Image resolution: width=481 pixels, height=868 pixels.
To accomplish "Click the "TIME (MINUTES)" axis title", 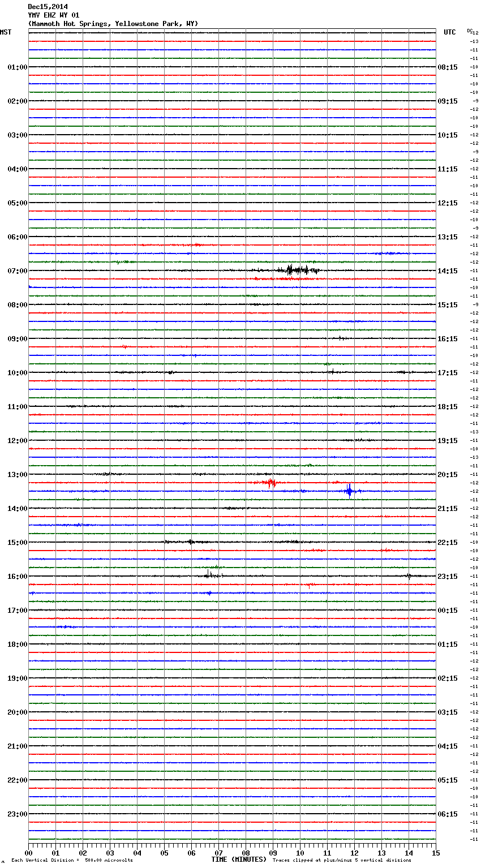I will click(x=239, y=860).
